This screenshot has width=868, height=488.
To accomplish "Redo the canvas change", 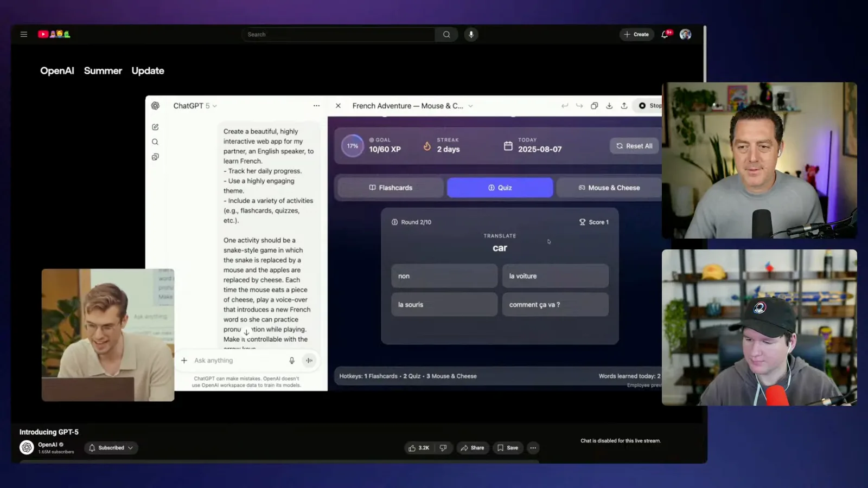I will (x=579, y=106).
